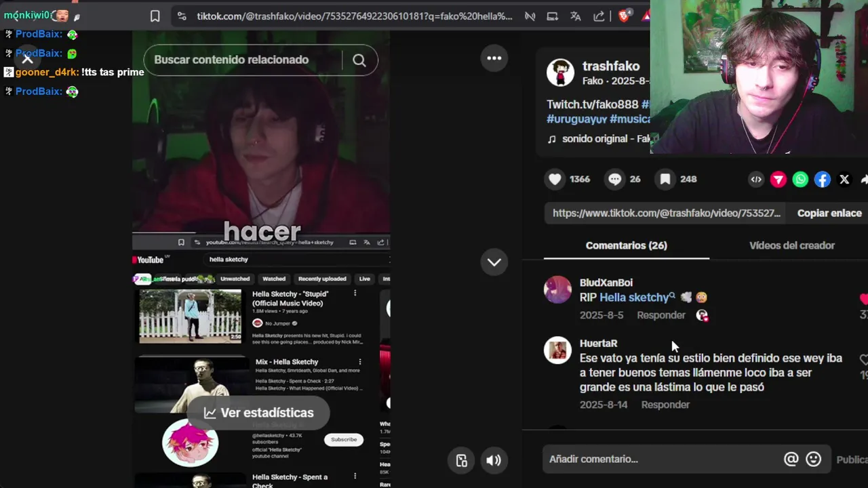Click the trashfako username
The width and height of the screenshot is (868, 488).
[x=611, y=66]
